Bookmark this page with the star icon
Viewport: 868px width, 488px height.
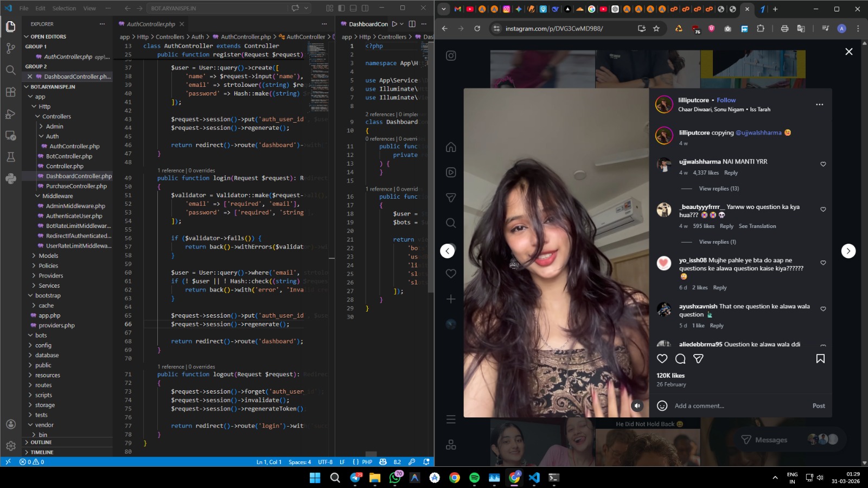[x=656, y=28]
